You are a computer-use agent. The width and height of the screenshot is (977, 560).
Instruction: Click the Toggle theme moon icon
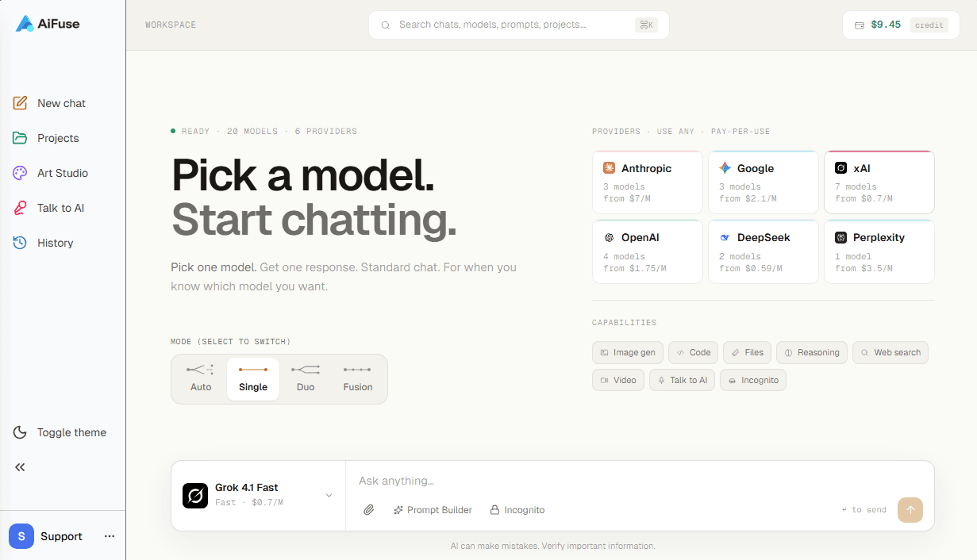[x=21, y=432]
